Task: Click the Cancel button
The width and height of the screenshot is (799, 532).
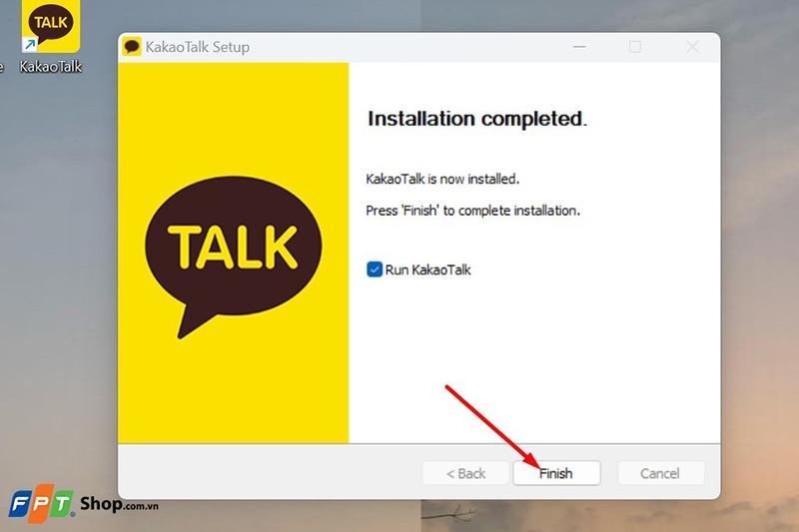Action: [x=660, y=473]
